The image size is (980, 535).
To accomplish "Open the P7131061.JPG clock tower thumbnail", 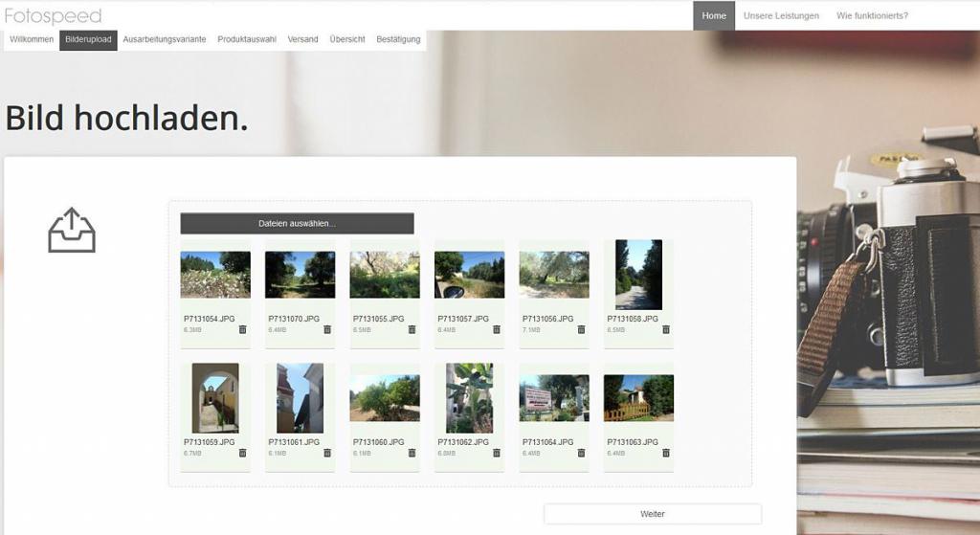I will click(300, 398).
